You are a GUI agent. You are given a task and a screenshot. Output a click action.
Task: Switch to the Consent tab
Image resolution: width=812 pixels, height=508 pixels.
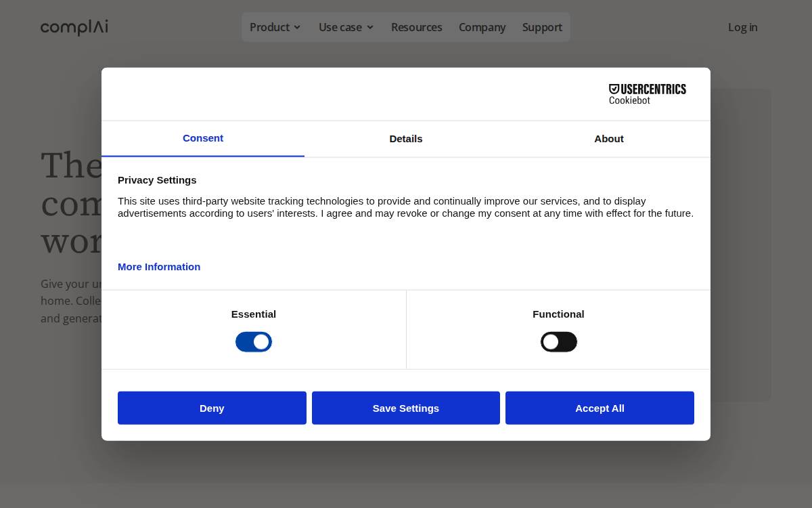[203, 139]
